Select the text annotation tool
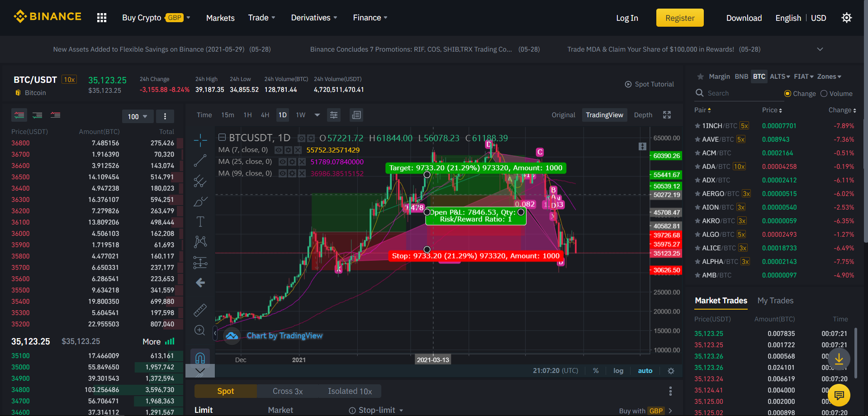 tap(200, 222)
